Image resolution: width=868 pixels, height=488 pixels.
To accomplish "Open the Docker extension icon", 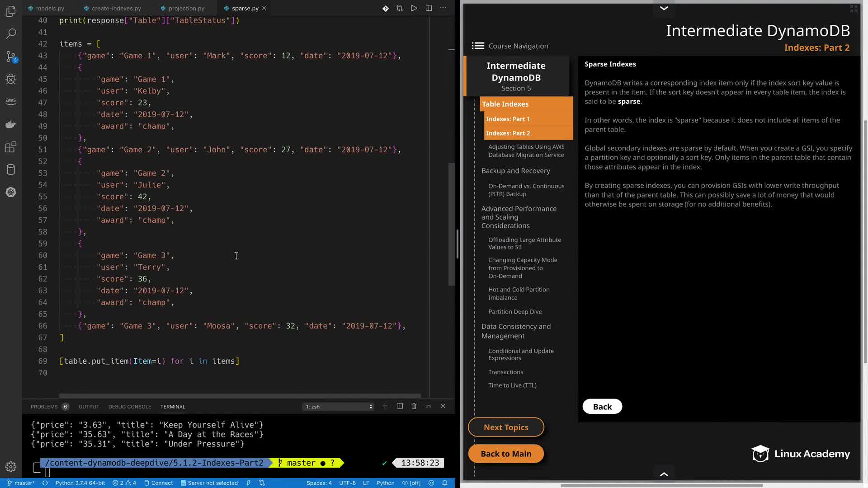I will pos(11,124).
